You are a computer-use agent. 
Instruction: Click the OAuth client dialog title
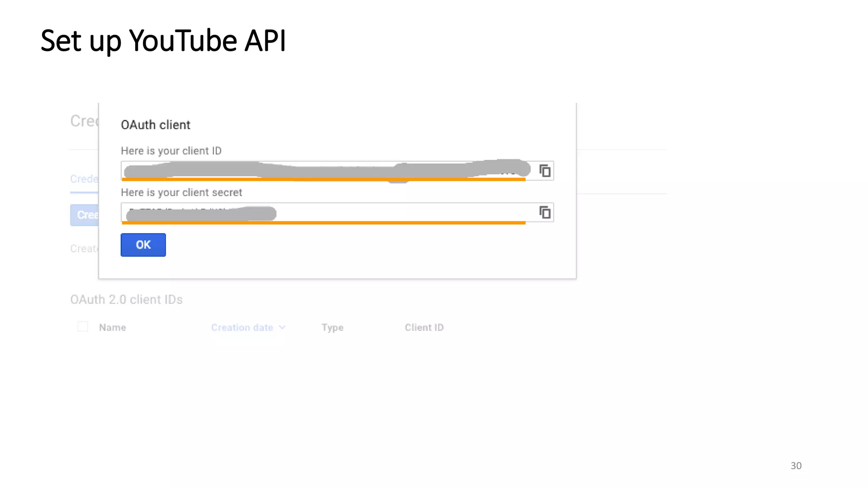pyautogui.click(x=156, y=125)
